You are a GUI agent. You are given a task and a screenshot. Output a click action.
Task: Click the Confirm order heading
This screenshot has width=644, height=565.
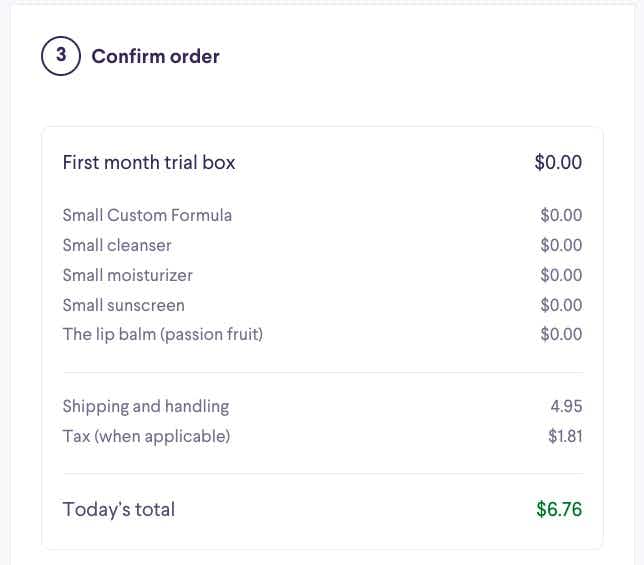(x=155, y=57)
